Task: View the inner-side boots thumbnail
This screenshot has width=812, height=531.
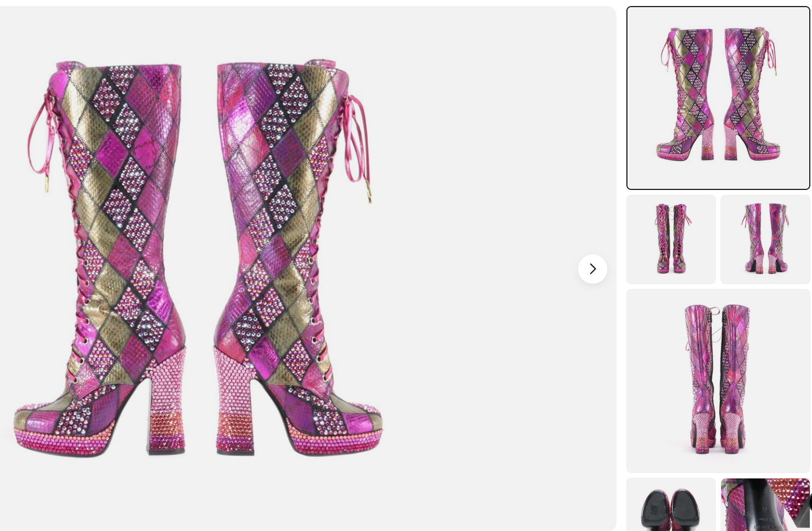Action: [x=765, y=239]
